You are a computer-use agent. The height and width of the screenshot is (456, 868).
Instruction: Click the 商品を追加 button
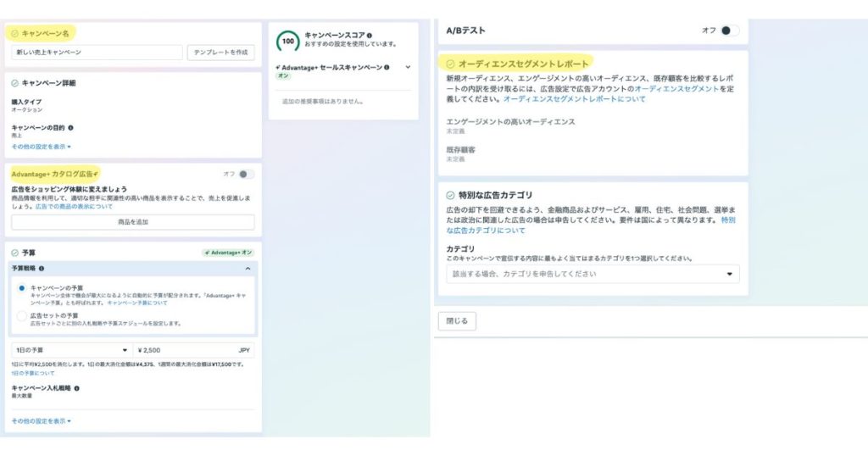(132, 222)
